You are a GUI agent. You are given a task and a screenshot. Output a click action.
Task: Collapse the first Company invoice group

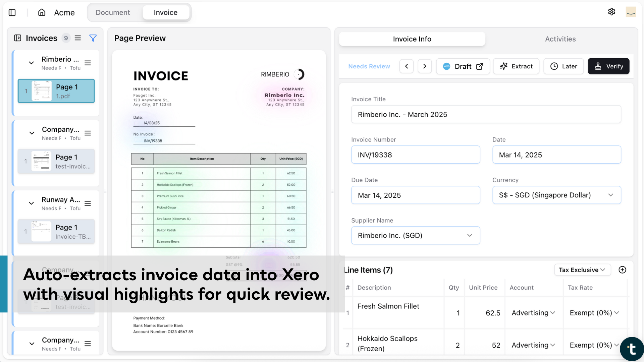point(32,133)
